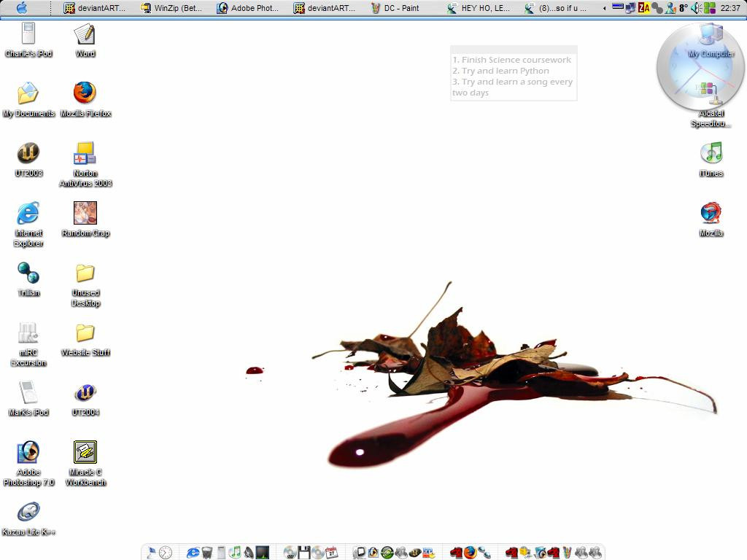Launch Internet Explorer from the dock
The image size is (747, 560).
click(193, 553)
